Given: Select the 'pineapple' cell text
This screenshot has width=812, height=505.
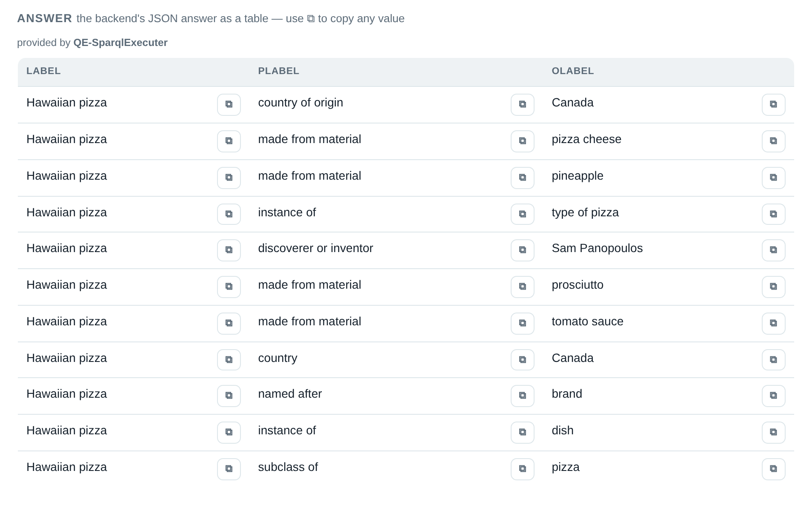Looking at the screenshot, I should 578,176.
